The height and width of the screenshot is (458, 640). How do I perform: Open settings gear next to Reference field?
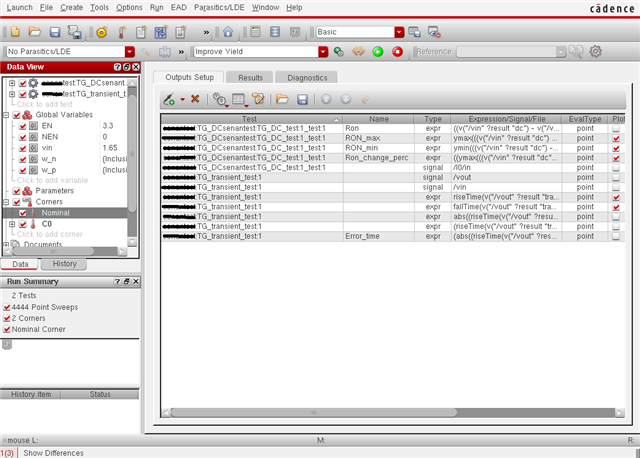(596, 52)
